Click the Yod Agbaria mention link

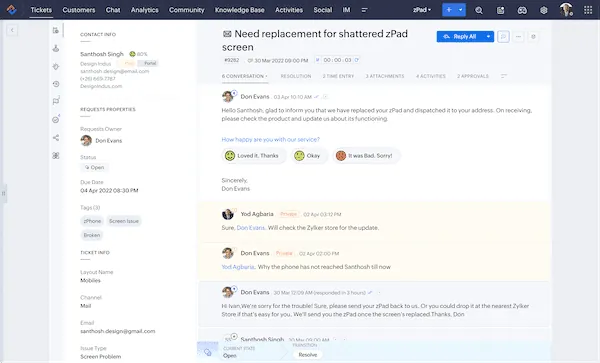click(x=238, y=267)
